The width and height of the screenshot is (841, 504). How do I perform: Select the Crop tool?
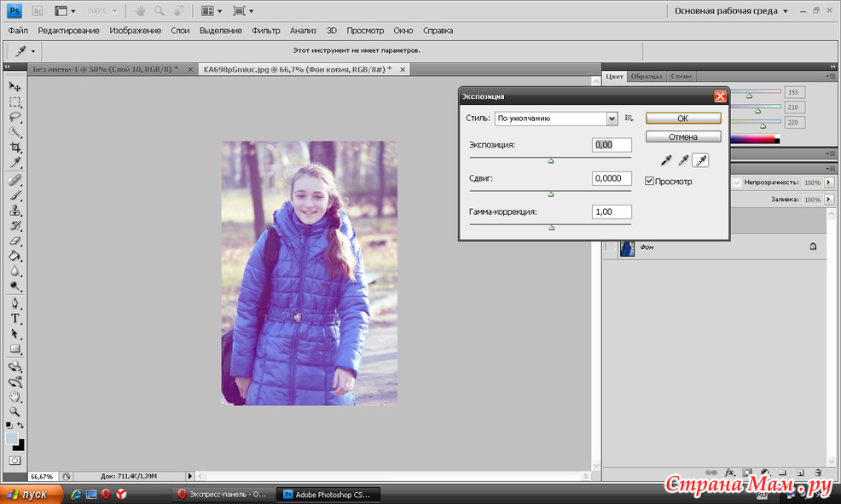(14, 147)
